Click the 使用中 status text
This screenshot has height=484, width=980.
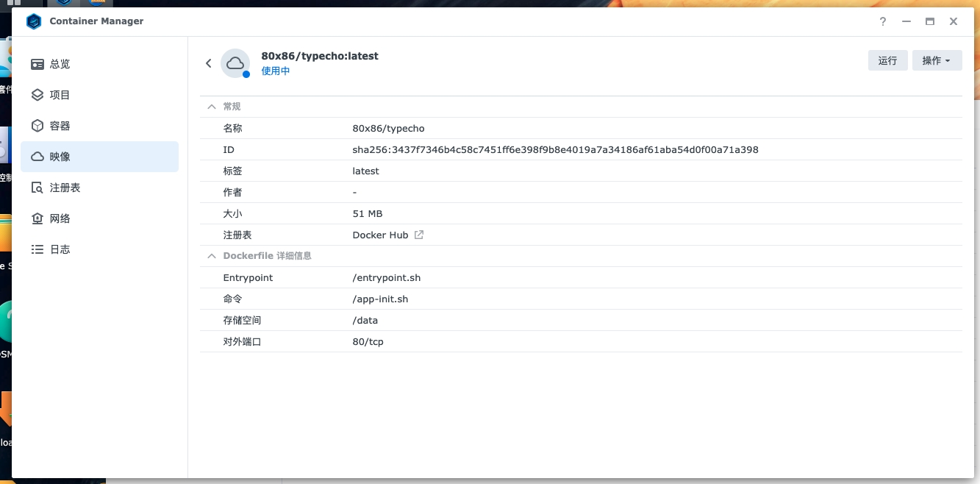click(x=276, y=71)
